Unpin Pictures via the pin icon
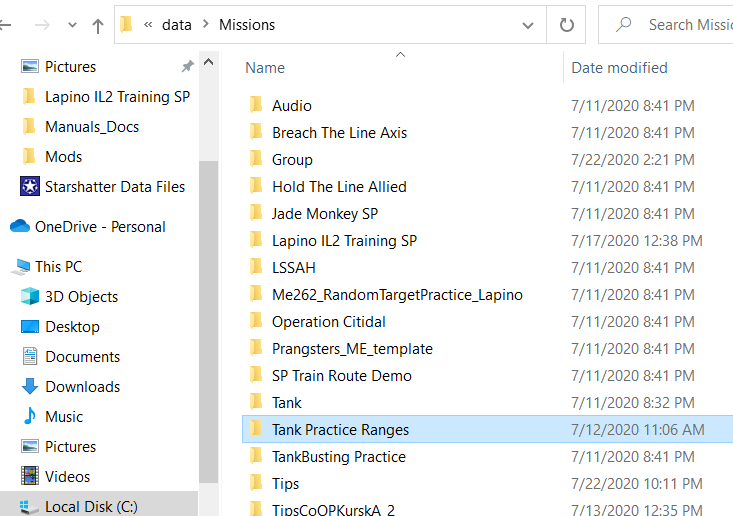This screenshot has height=516, width=733. pyautogui.click(x=187, y=66)
